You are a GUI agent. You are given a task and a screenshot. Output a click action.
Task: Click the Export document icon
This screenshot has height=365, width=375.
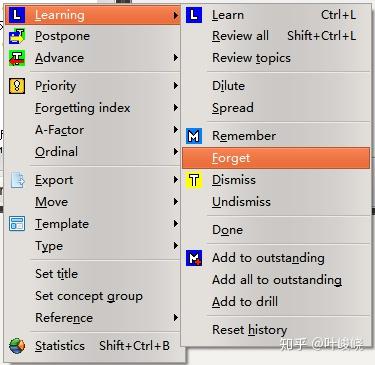click(17, 180)
